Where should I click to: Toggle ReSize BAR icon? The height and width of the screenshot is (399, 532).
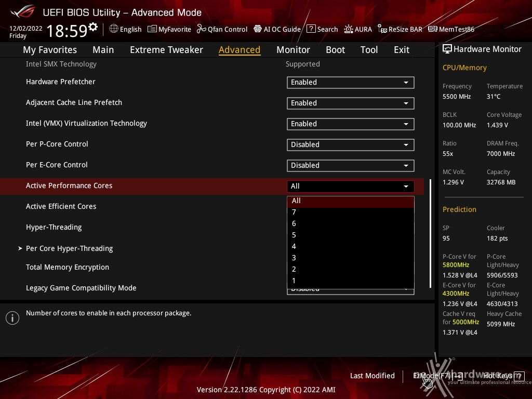pyautogui.click(x=382, y=29)
